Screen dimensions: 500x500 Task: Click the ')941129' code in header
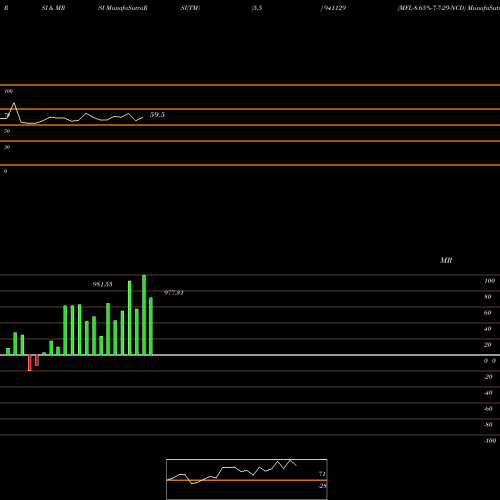(x=333, y=8)
